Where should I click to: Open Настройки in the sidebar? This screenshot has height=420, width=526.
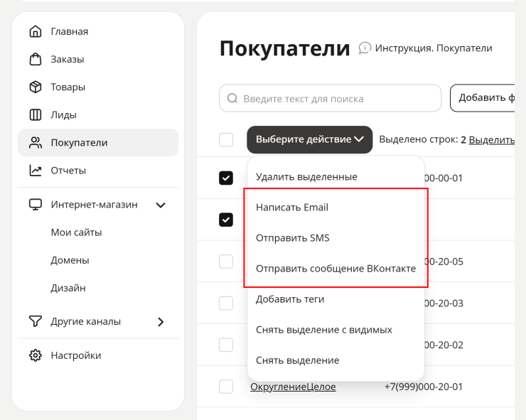pos(97,355)
